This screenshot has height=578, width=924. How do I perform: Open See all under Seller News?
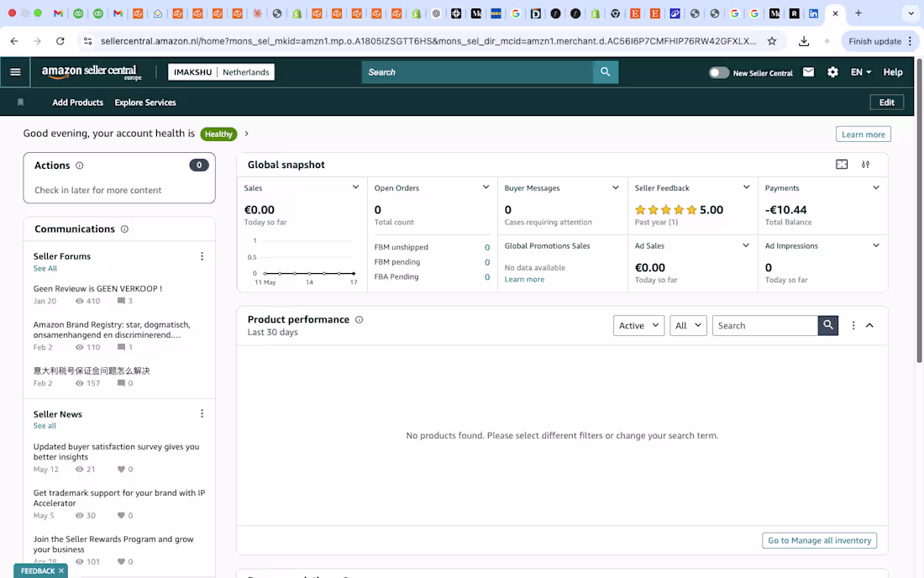[45, 425]
